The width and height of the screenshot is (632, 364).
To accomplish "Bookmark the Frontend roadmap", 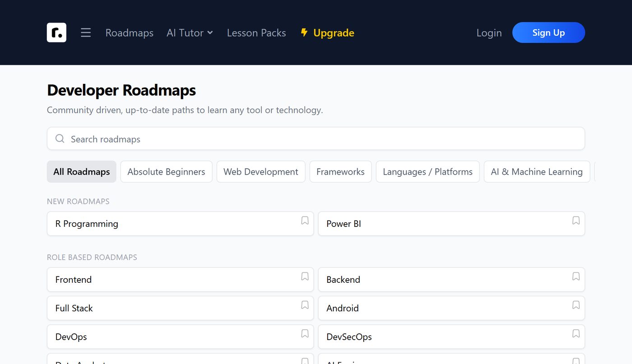I will tap(305, 276).
